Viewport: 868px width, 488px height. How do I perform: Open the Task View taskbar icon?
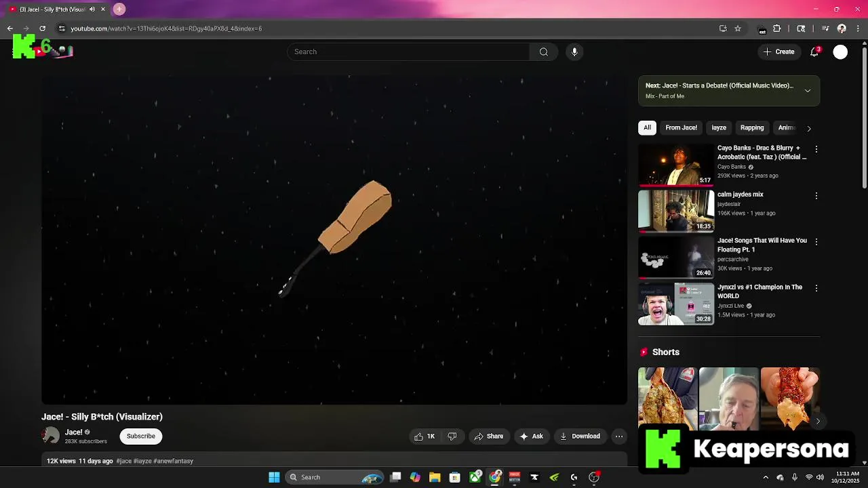395,477
